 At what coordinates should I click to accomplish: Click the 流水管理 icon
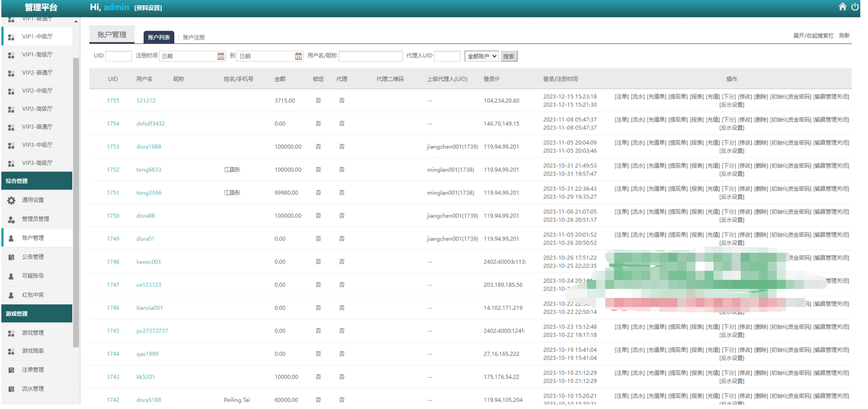pyautogui.click(x=11, y=389)
